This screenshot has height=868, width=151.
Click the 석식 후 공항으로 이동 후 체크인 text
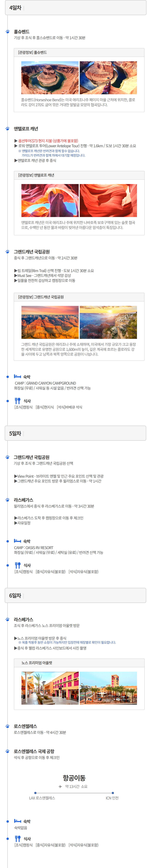click(37, 758)
